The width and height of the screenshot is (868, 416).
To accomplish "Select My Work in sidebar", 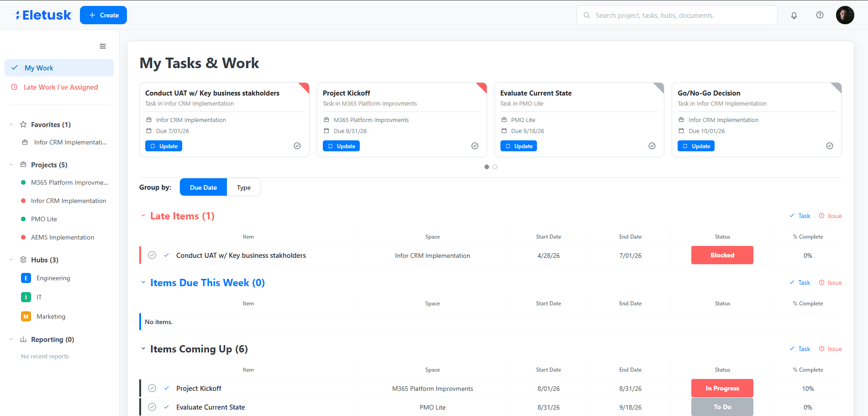I will (x=59, y=68).
